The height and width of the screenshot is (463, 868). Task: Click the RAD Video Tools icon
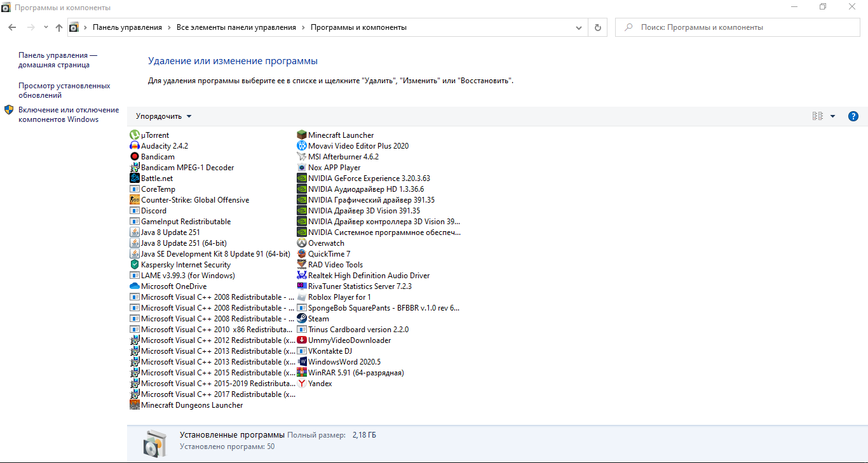click(x=302, y=264)
